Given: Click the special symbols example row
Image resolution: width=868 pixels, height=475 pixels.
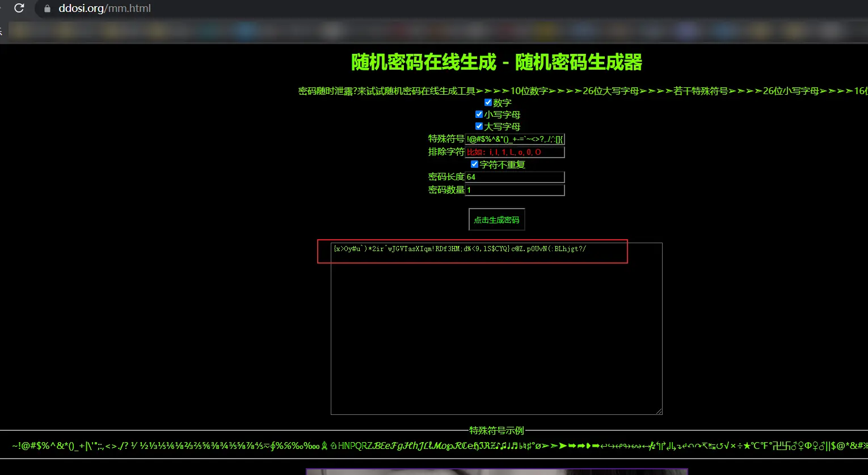Looking at the screenshot, I should click(x=440, y=446).
